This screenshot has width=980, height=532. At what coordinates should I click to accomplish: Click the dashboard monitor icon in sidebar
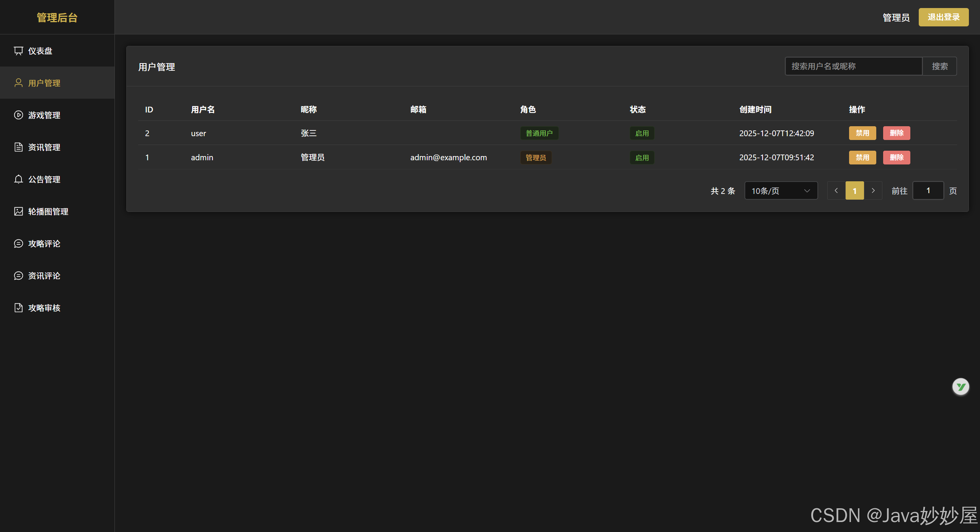click(x=18, y=51)
